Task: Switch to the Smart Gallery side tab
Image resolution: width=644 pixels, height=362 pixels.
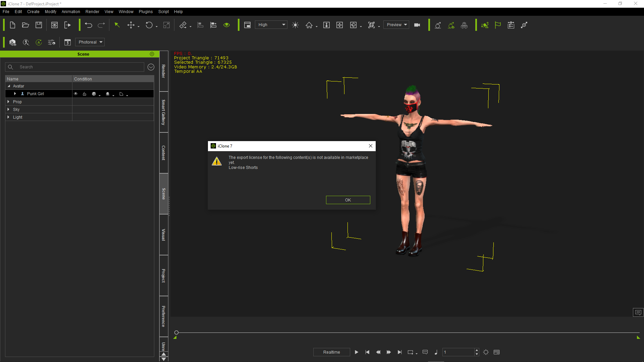Action: tap(164, 112)
